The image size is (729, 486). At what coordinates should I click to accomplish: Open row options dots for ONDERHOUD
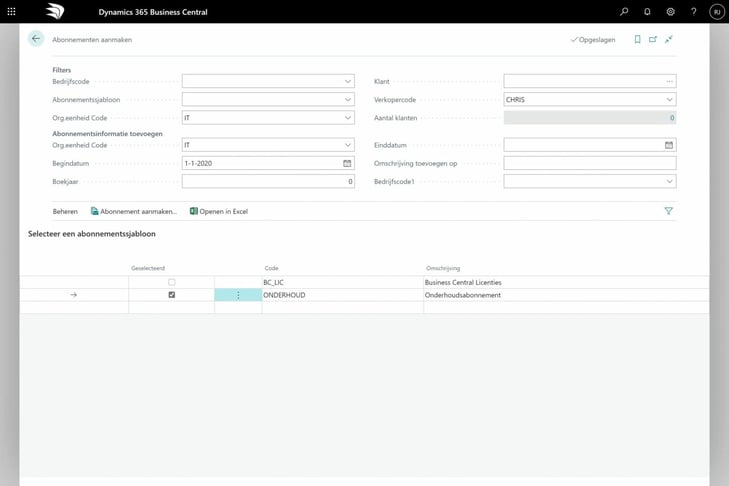238,295
